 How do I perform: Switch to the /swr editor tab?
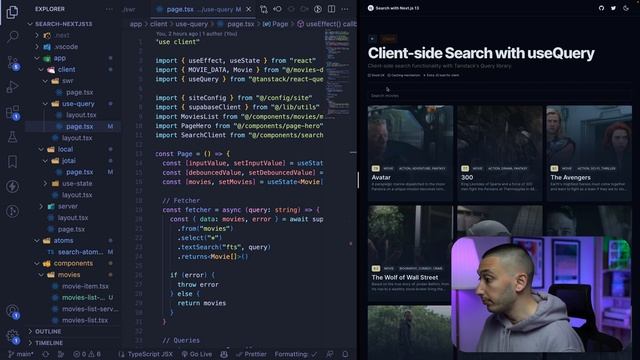(129, 9)
